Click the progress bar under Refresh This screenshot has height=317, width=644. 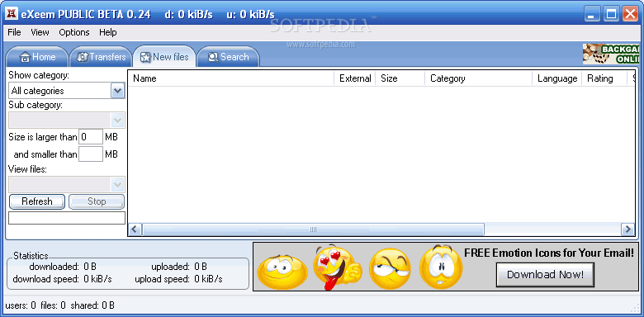(x=67, y=218)
